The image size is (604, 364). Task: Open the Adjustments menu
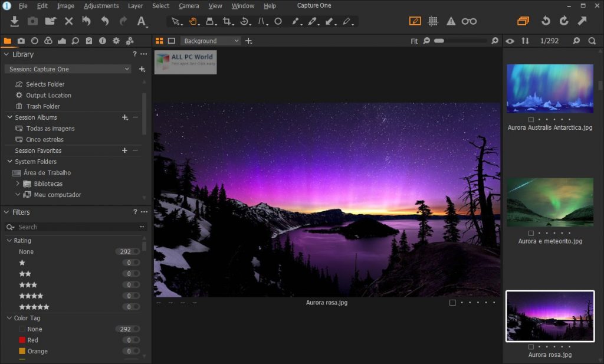tap(101, 6)
